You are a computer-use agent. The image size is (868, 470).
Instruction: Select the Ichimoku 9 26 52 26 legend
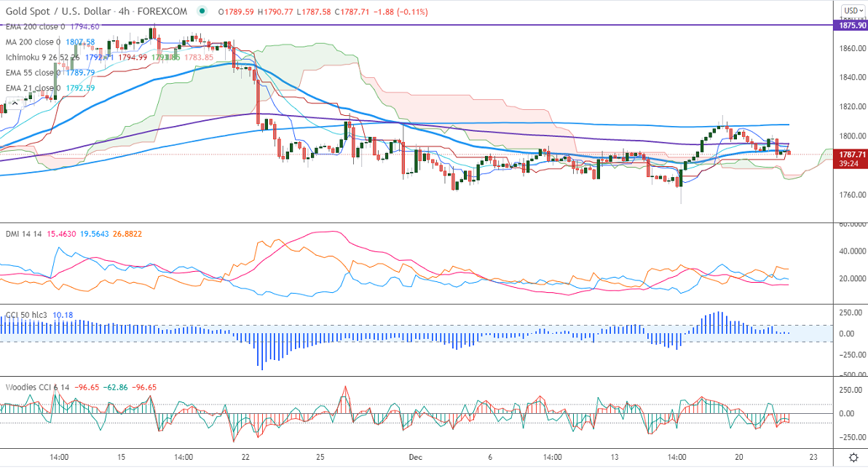tap(43, 58)
